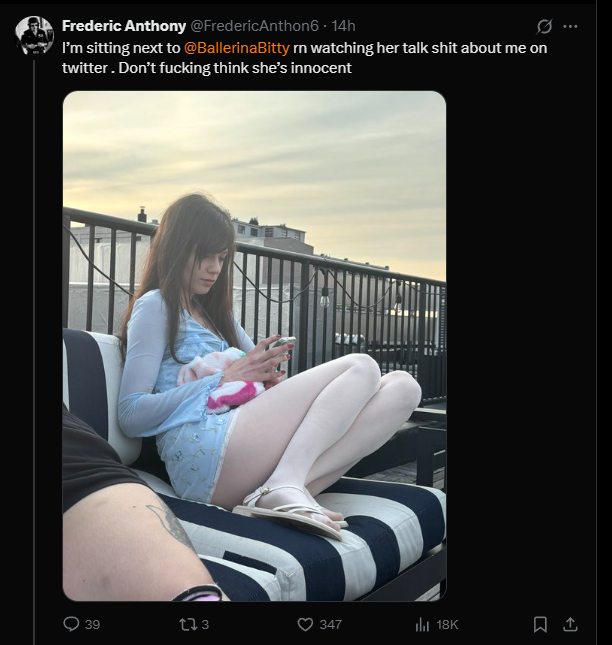
Task: Click the 347 likes number
Action: (x=331, y=624)
